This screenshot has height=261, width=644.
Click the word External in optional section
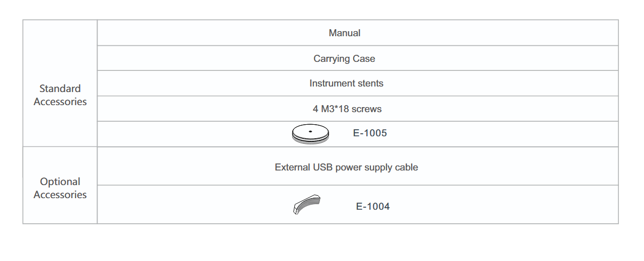pyautogui.click(x=292, y=167)
